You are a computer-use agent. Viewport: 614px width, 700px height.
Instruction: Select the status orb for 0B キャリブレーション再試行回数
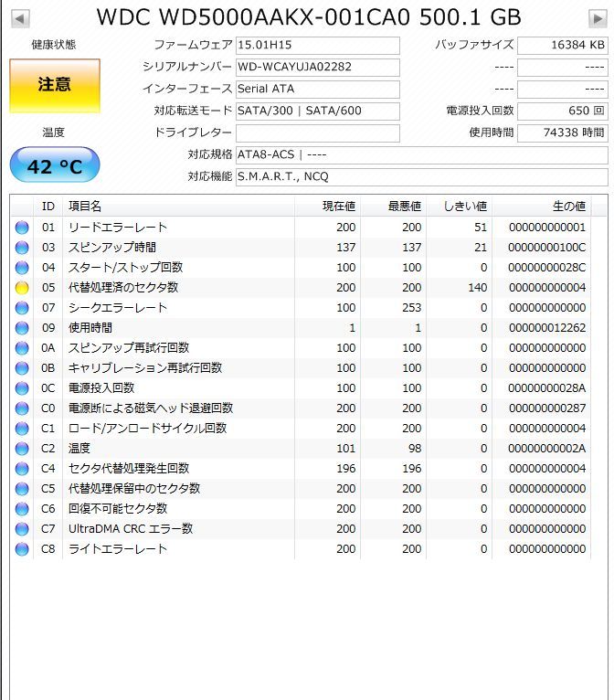click(x=22, y=368)
